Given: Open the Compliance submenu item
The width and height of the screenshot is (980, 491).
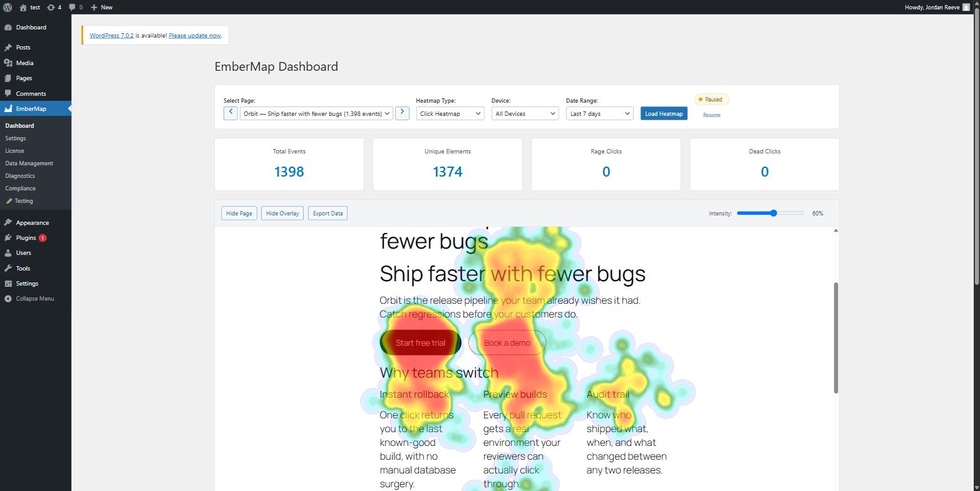Looking at the screenshot, I should coord(20,189).
